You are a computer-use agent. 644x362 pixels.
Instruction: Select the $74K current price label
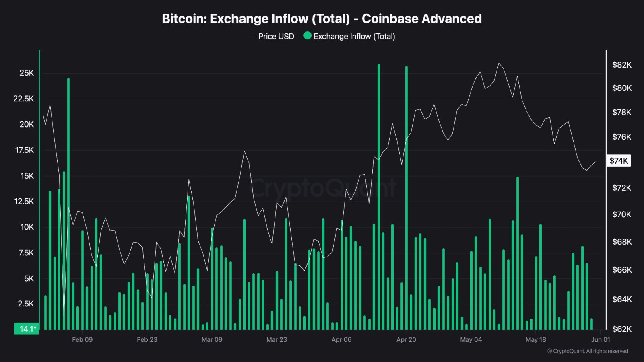tap(619, 161)
